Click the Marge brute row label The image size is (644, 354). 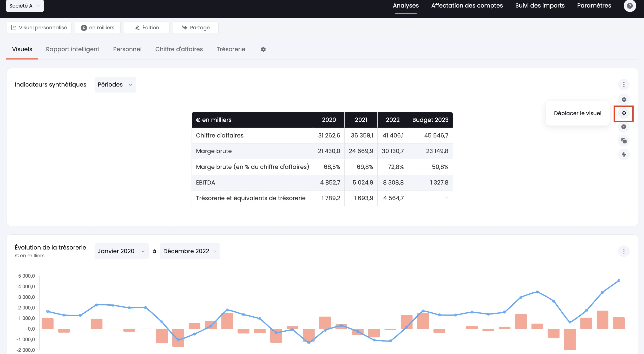point(214,151)
